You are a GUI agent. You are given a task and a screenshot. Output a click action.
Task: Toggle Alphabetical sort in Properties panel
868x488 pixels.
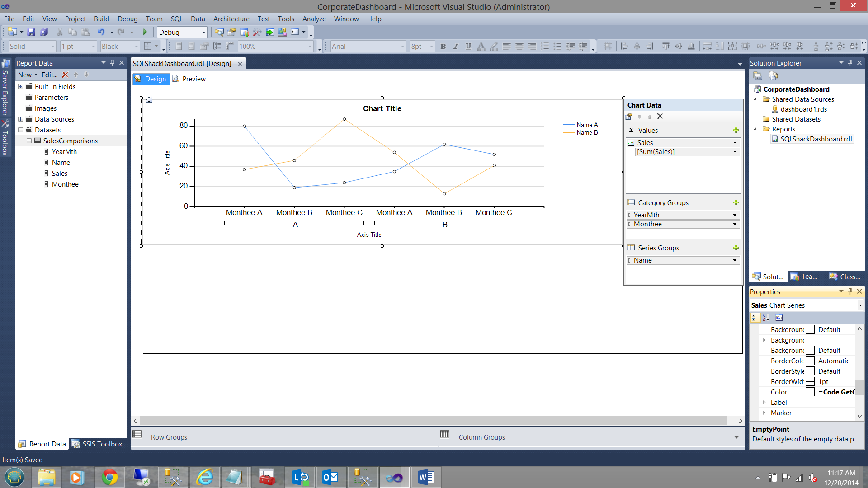(765, 318)
